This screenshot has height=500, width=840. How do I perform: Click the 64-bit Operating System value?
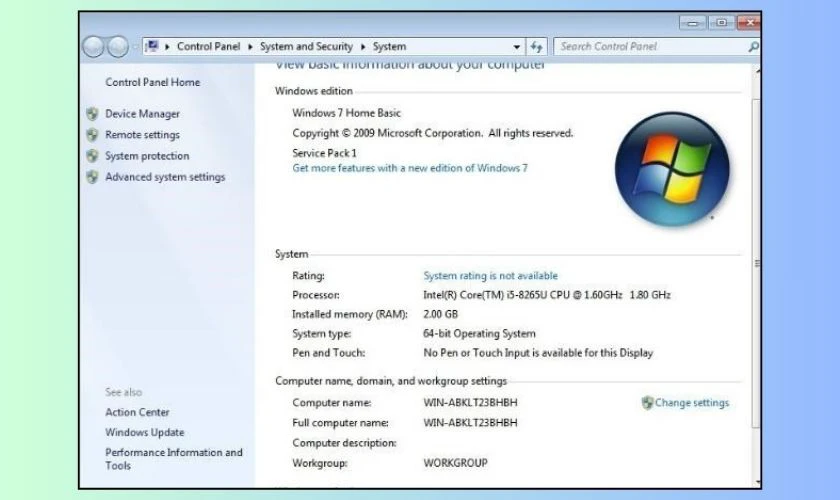479,333
